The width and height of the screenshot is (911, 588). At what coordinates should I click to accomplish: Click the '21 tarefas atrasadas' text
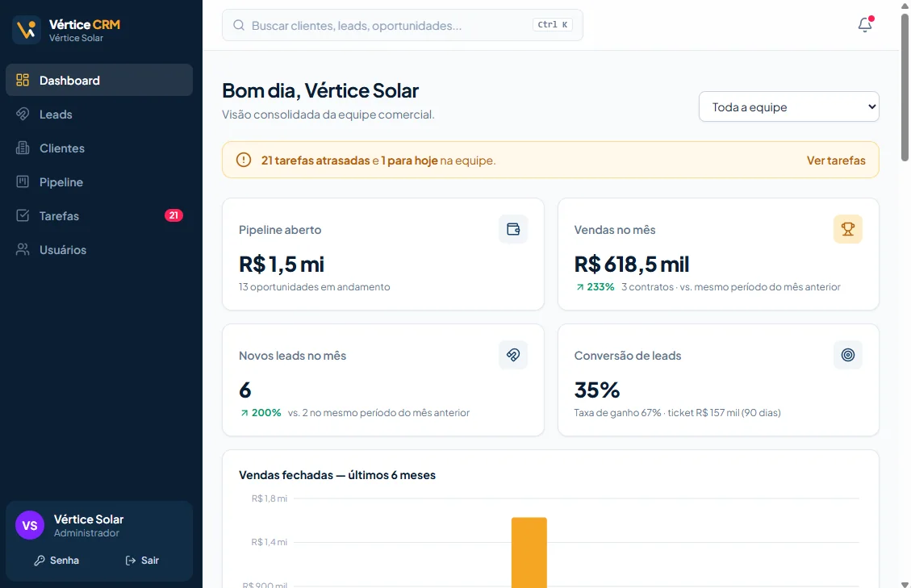click(316, 161)
